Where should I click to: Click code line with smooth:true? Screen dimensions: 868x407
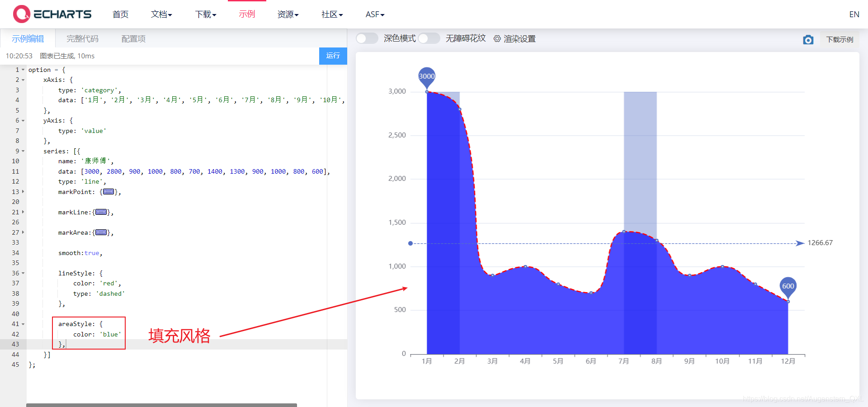pyautogui.click(x=80, y=253)
